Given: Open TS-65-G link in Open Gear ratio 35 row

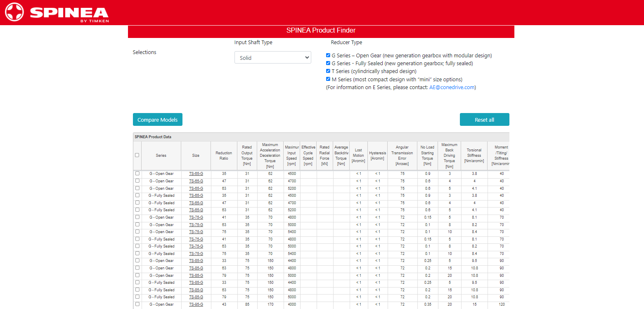Looking at the screenshot, I should 196,174.
